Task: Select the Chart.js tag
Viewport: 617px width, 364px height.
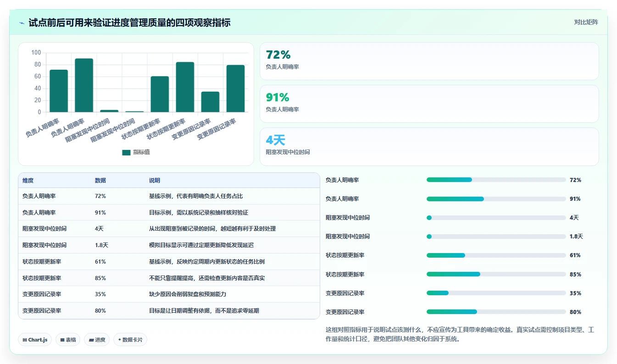Action: (x=35, y=340)
